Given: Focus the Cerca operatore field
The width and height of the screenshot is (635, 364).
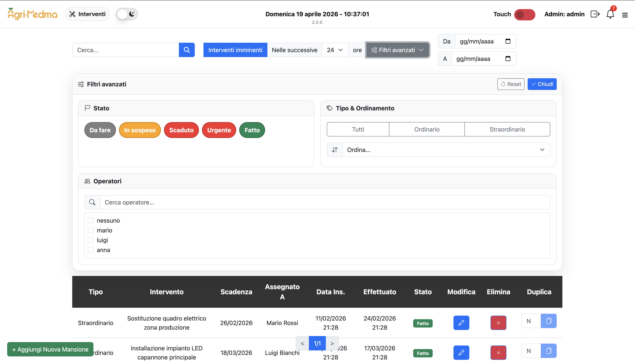Looking at the screenshot, I should click(325, 202).
